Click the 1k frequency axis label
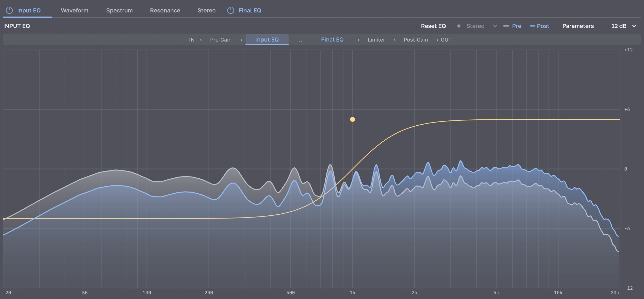The height and width of the screenshot is (299, 644). (x=353, y=293)
